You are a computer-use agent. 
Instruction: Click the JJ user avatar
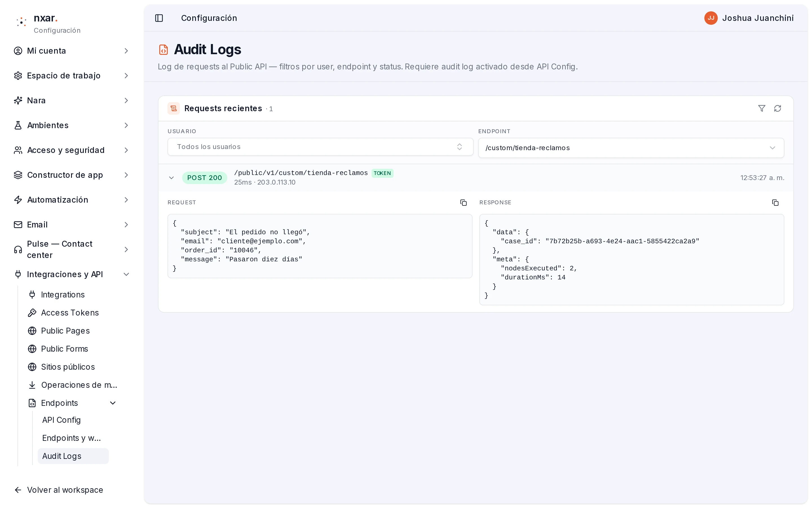pos(711,18)
